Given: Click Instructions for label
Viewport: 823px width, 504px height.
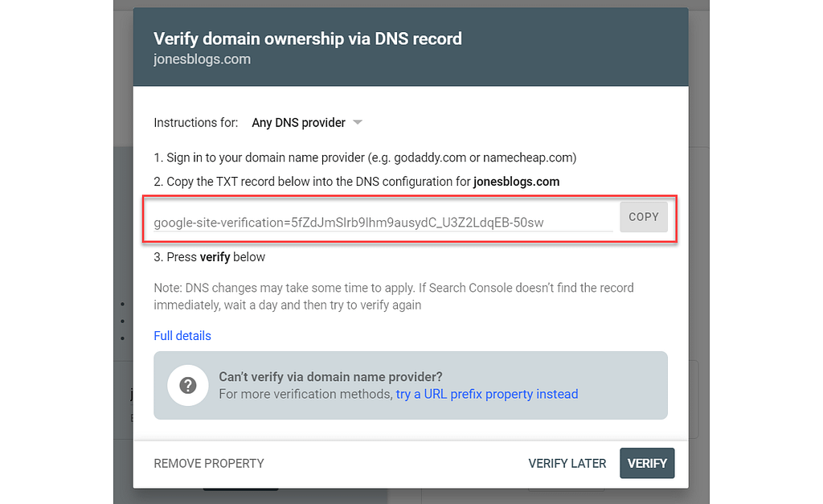Looking at the screenshot, I should (195, 122).
